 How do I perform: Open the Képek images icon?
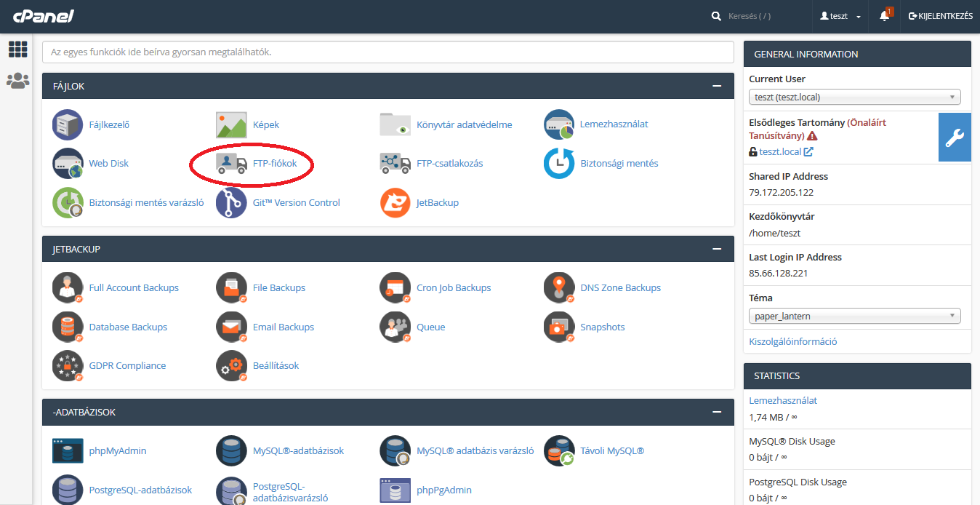[231, 124]
